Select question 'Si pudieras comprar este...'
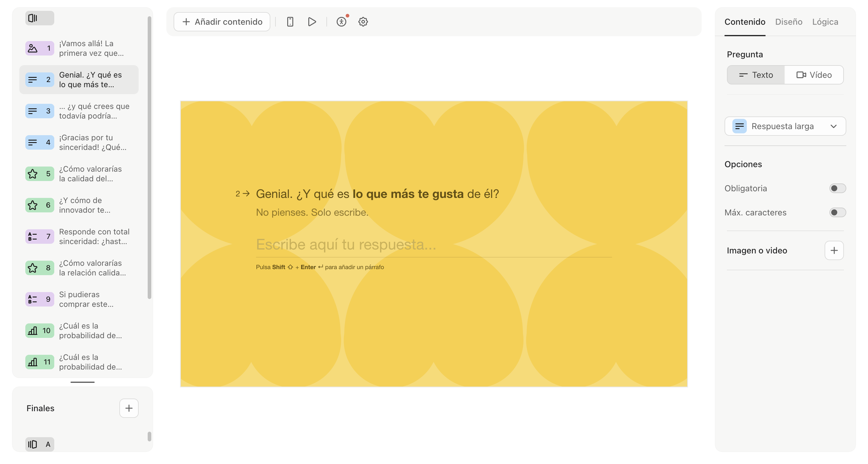This screenshot has height=464, width=868. (x=79, y=299)
